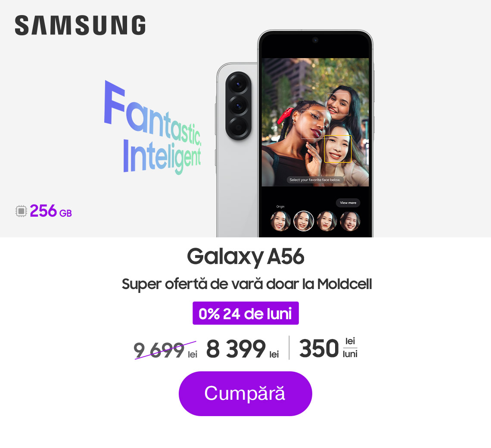This screenshot has width=491, height=448.
Task: Click the middle rear camera lens
Action: pos(238,105)
